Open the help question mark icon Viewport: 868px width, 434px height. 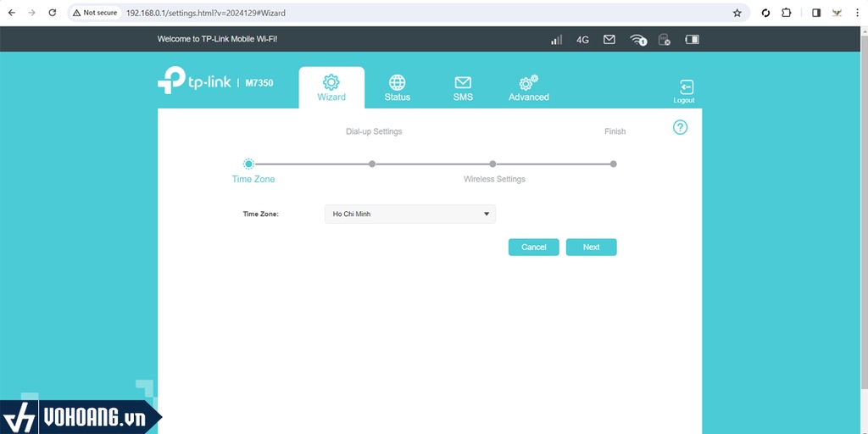coord(680,127)
